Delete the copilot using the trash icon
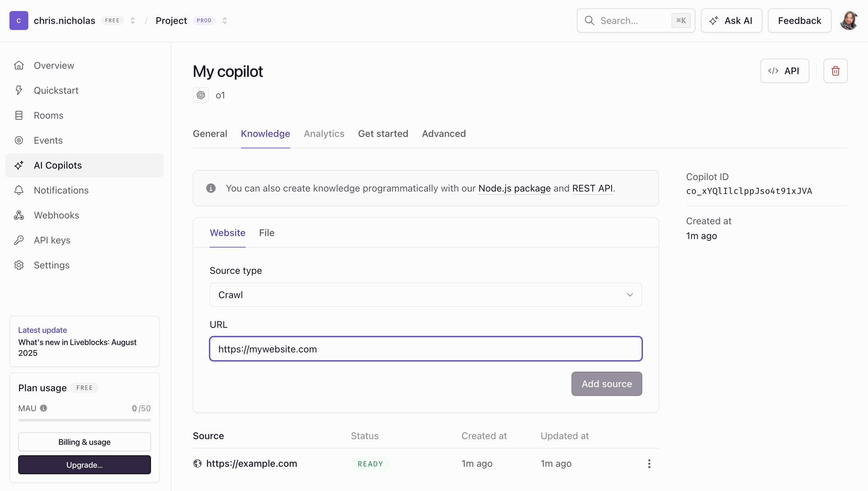Screen dimensions: 868x491 point(835,71)
